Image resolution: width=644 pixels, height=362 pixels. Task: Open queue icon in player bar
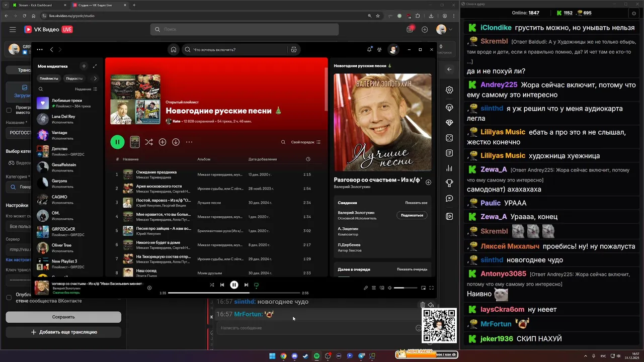click(x=374, y=288)
